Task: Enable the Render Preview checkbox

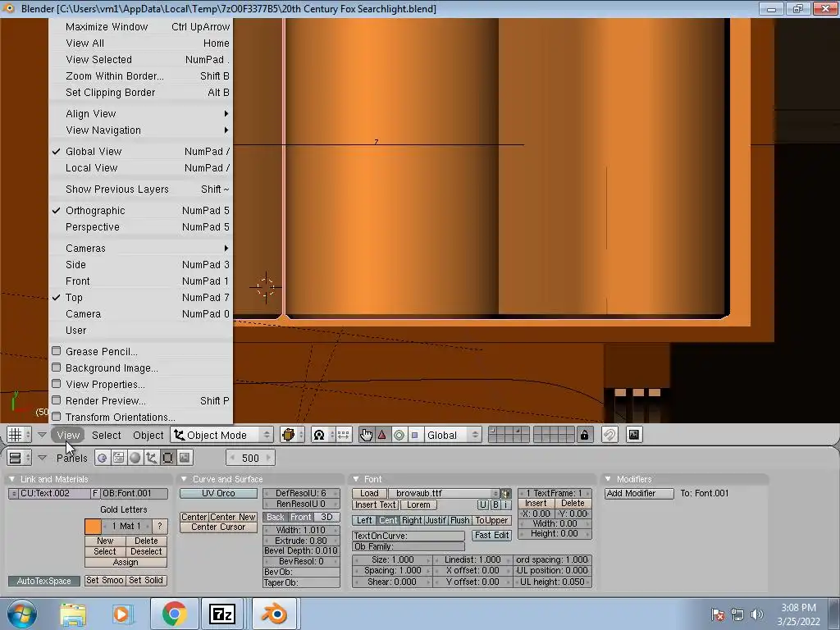Action: tap(57, 400)
